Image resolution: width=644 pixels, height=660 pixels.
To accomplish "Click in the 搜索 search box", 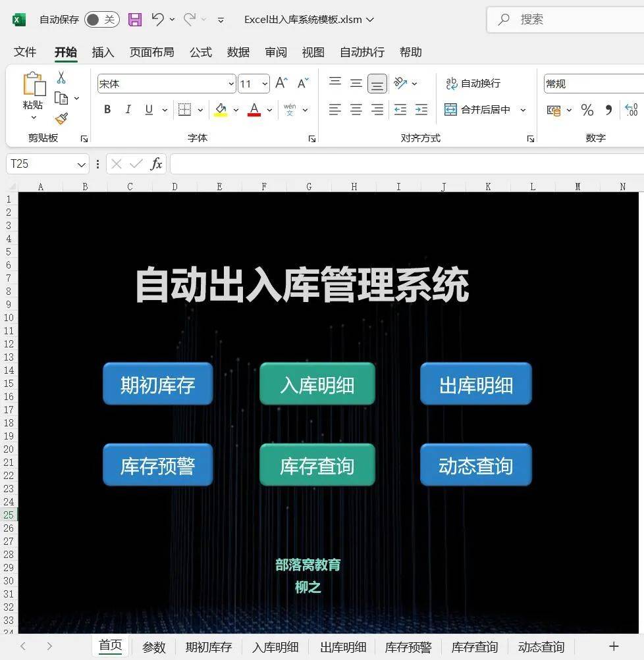I will (x=566, y=19).
